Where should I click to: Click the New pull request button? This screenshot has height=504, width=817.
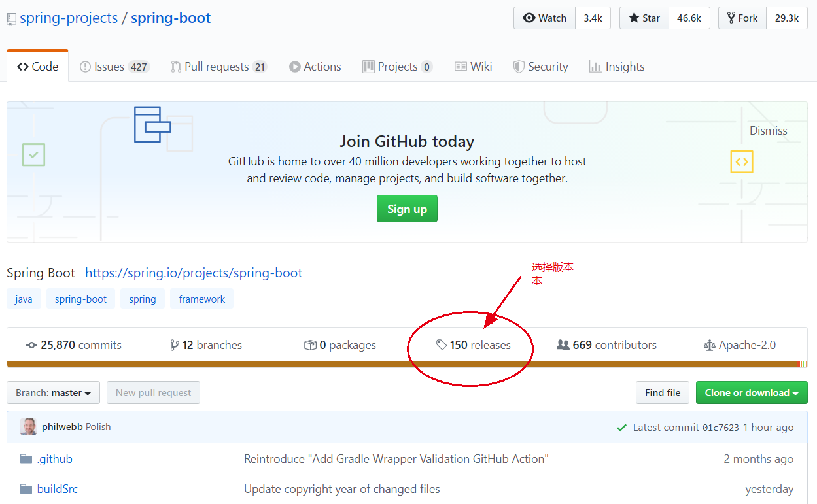153,393
